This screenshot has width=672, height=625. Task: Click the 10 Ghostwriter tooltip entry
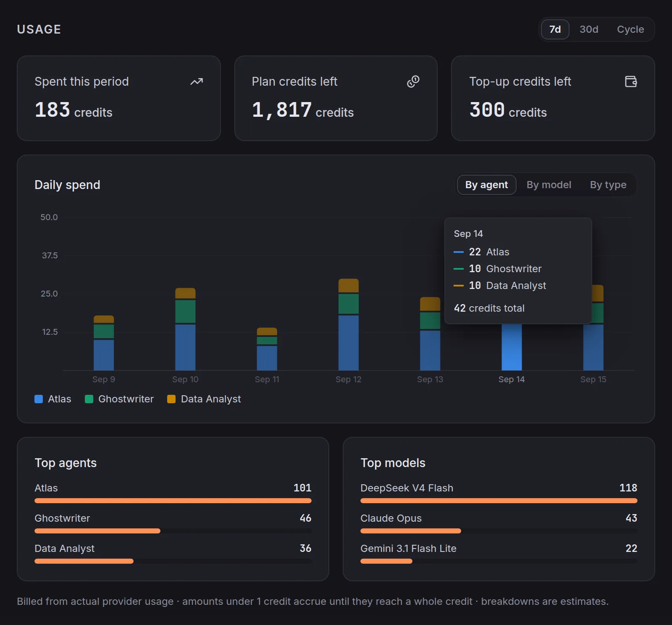pyautogui.click(x=498, y=269)
